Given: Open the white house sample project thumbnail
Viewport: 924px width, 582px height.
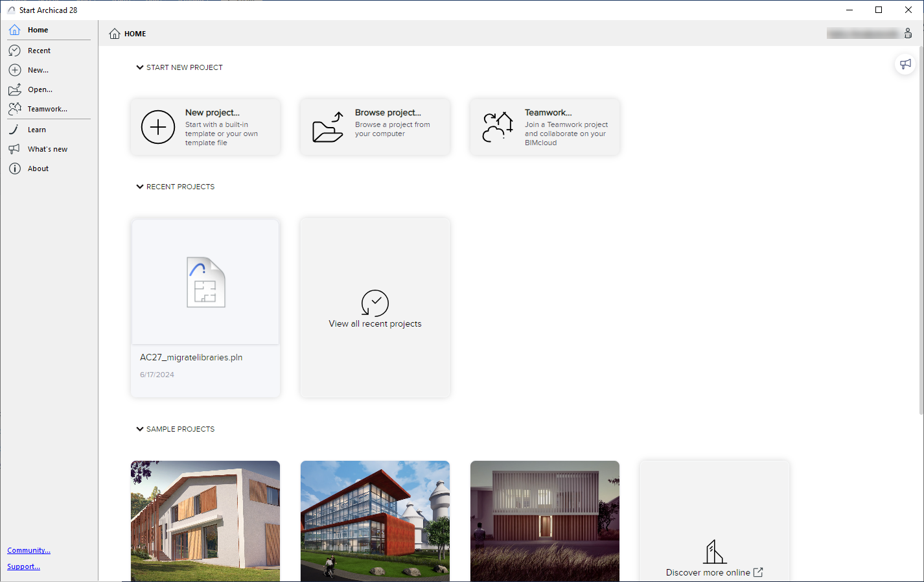Looking at the screenshot, I should click(205, 521).
